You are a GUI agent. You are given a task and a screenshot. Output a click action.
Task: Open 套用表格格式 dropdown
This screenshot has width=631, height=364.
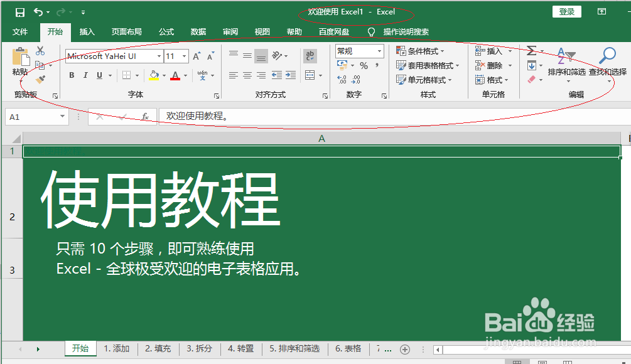tap(428, 65)
